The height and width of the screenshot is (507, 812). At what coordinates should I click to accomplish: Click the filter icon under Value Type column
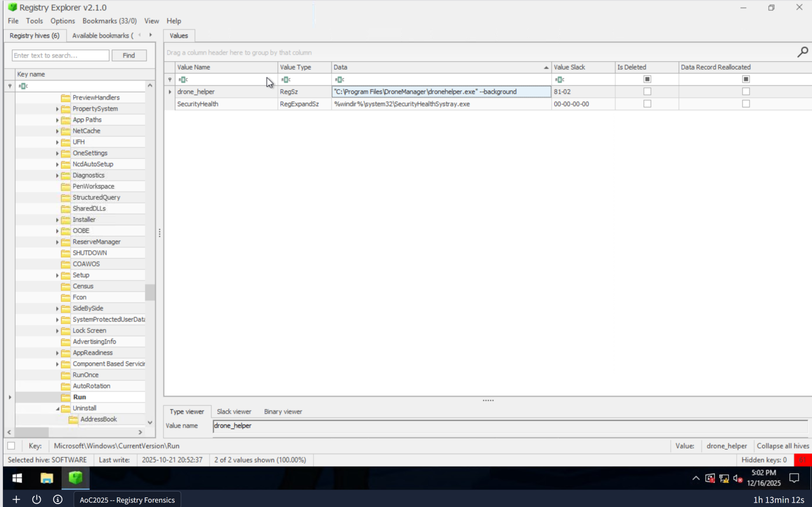286,80
